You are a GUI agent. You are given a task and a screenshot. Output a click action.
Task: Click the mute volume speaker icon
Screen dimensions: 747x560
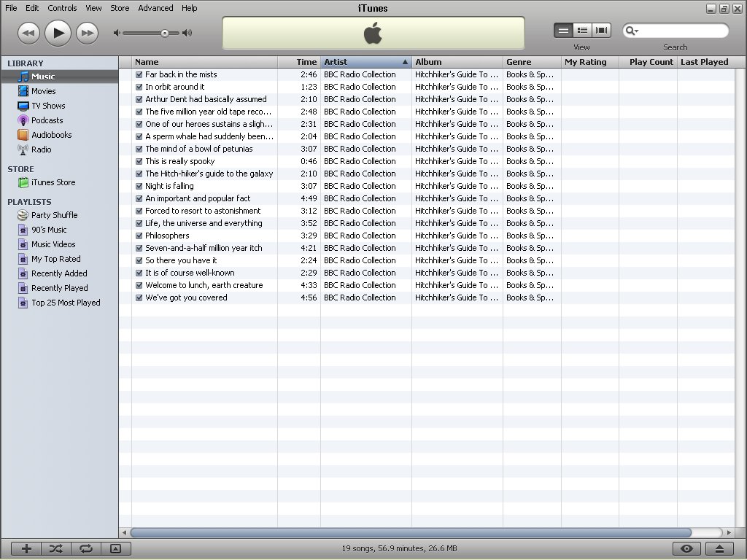coord(116,33)
